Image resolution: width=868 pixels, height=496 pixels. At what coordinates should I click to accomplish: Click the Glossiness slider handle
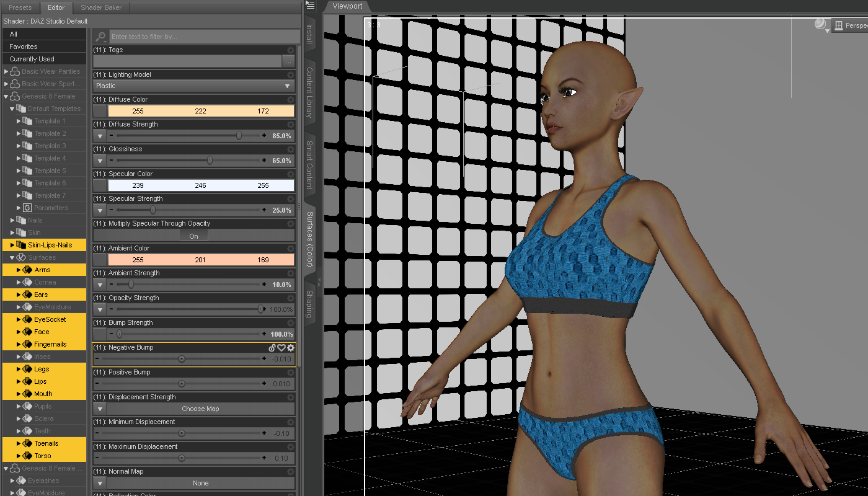[x=210, y=161]
